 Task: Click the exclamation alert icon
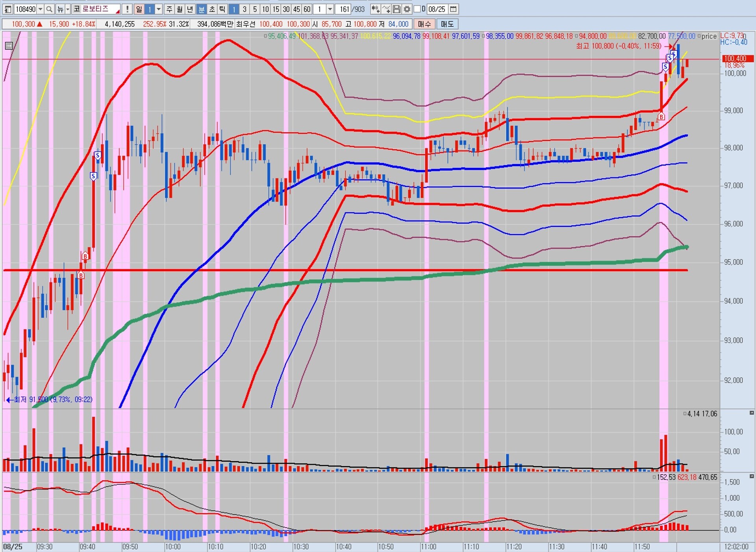(127, 9)
